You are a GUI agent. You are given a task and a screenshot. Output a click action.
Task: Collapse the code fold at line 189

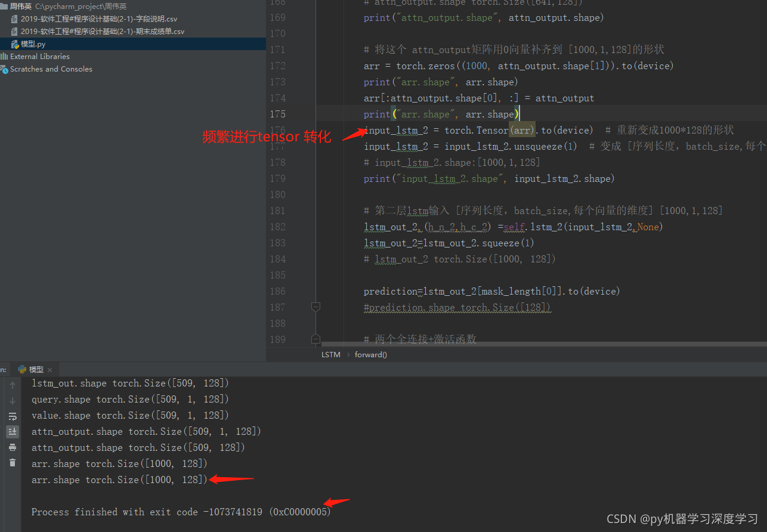316,339
